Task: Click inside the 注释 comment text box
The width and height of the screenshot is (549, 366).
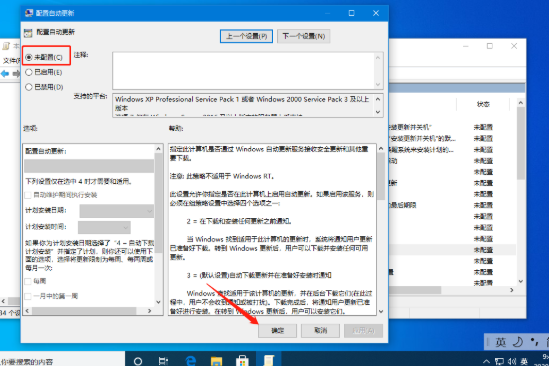Action: 244,70
